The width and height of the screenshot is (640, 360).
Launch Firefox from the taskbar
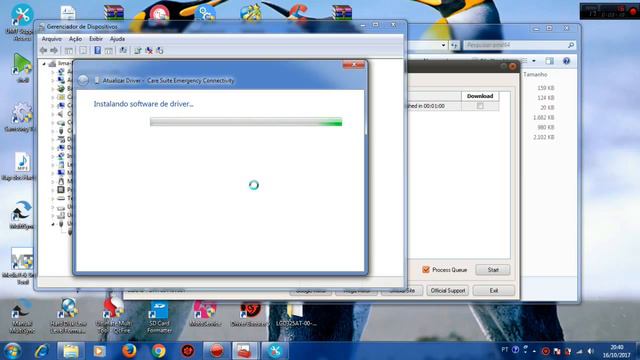click(x=129, y=351)
